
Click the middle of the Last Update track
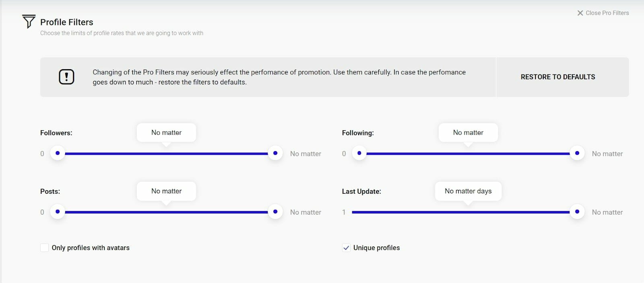tap(461, 212)
